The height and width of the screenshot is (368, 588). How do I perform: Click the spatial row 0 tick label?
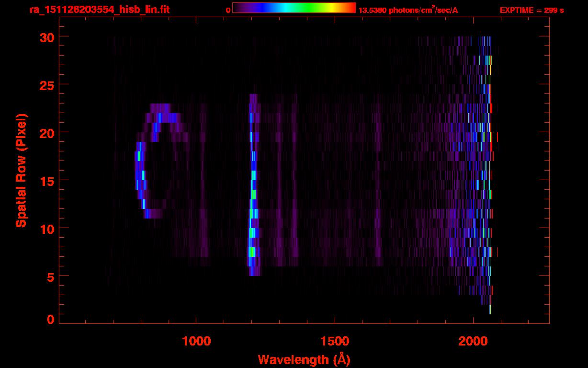(x=51, y=319)
